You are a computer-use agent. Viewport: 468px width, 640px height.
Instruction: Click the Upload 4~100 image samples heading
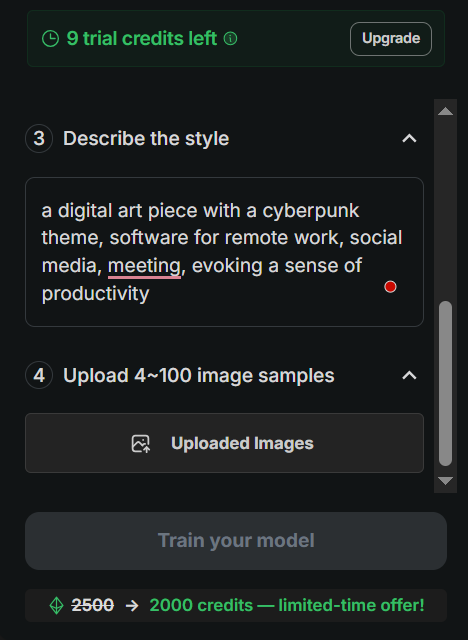pyautogui.click(x=199, y=375)
